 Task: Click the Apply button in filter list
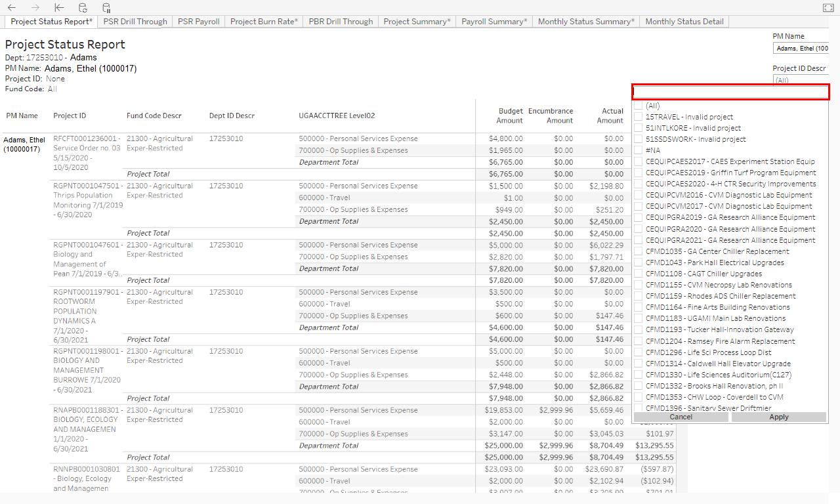[x=779, y=417]
